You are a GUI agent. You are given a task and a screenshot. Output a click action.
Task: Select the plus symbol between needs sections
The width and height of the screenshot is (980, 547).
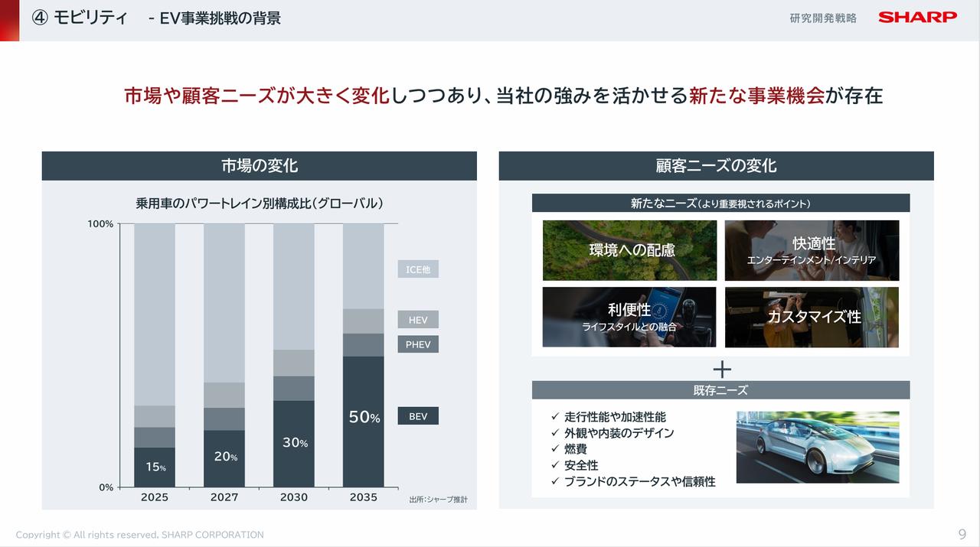[x=720, y=370]
